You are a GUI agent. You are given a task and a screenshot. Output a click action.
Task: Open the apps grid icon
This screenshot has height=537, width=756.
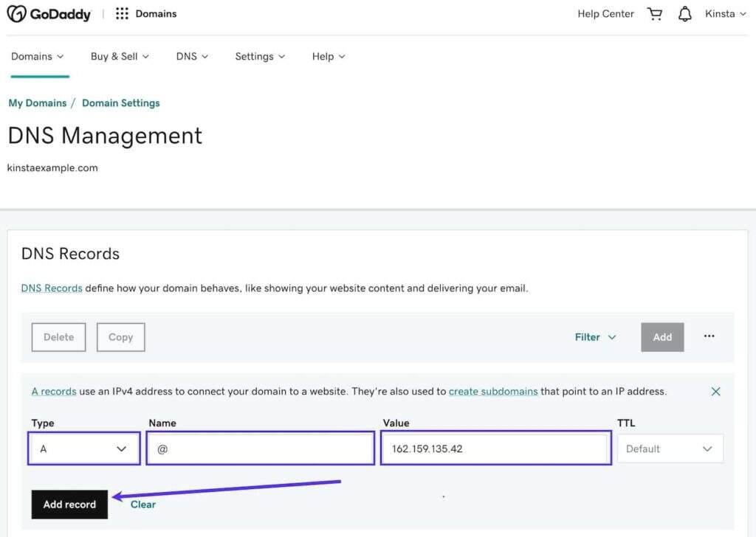(122, 14)
